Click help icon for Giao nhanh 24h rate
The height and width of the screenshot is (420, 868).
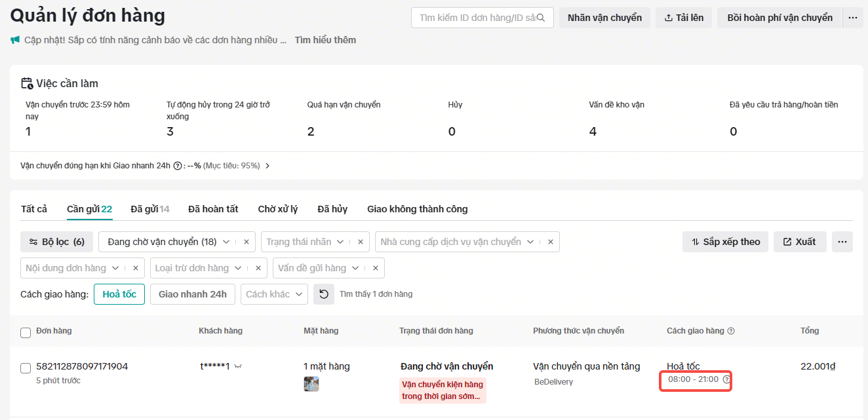coord(177,166)
